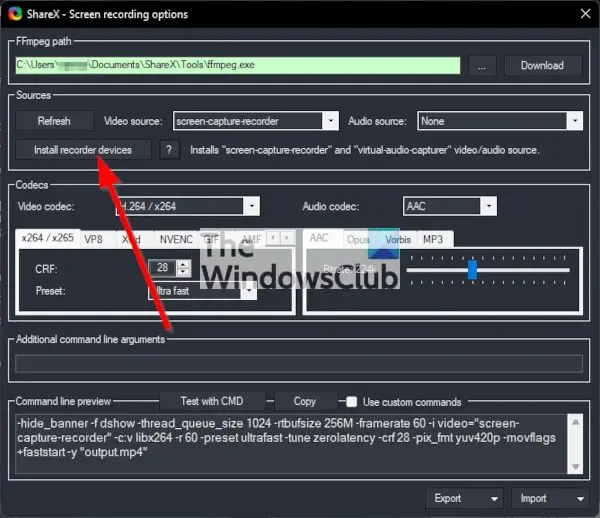The height and width of the screenshot is (518, 600).
Task: Adjust the audio bitrate slider handle
Action: (x=472, y=270)
